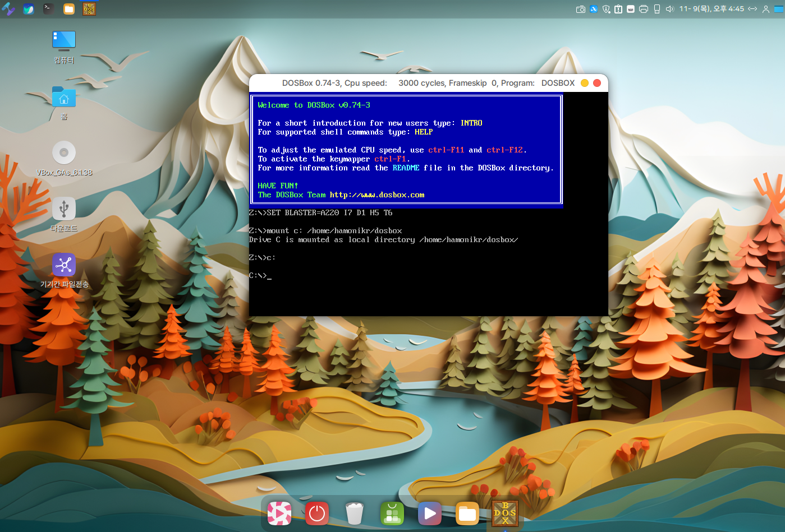Screen dimensions: 785x532
Task: Open the terminal icon in the top panel
Action: point(49,9)
